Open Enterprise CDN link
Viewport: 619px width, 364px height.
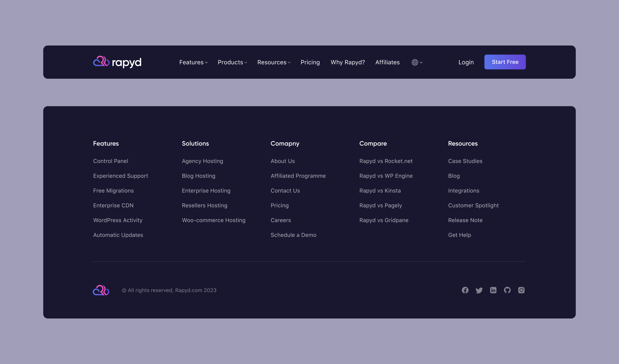pyautogui.click(x=113, y=205)
